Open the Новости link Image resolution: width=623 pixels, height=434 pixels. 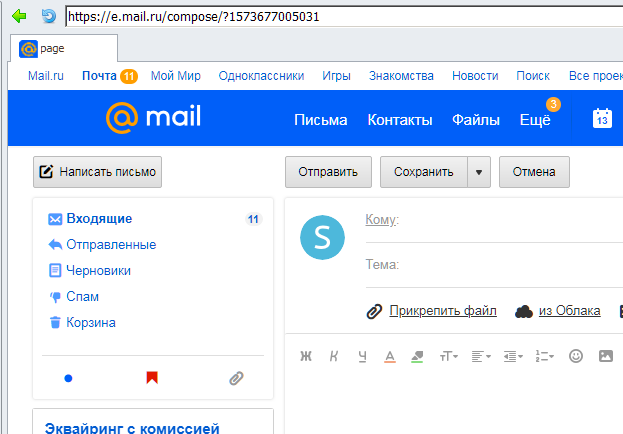coord(475,76)
